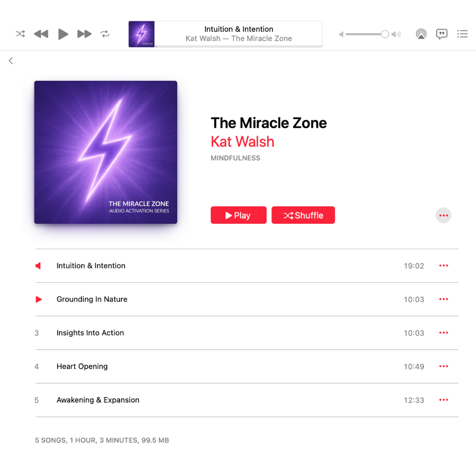Viewport: 476px width, 476px height.
Task: Set volume to maximum speaker icon
Action: pyautogui.click(x=396, y=34)
